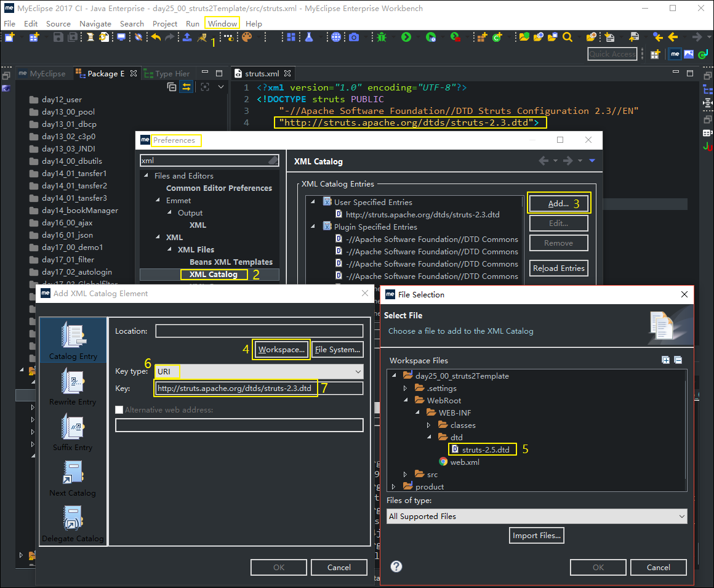Viewport: 714px width, 588px height.
Task: Click the File System... button
Action: [x=337, y=349]
